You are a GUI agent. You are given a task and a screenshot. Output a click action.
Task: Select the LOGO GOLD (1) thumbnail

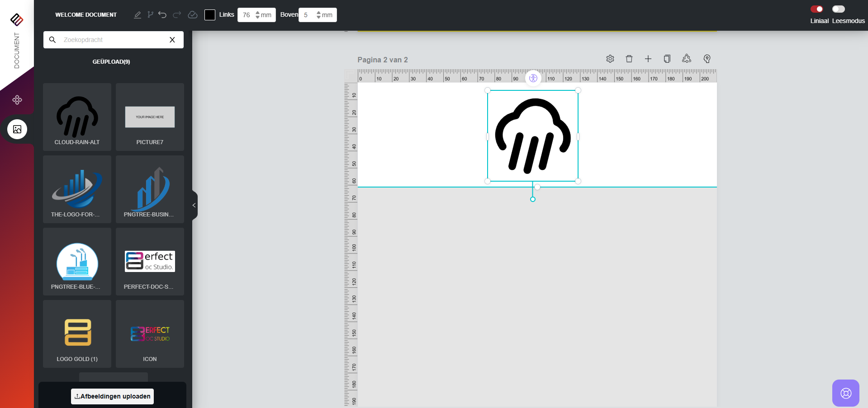77,334
